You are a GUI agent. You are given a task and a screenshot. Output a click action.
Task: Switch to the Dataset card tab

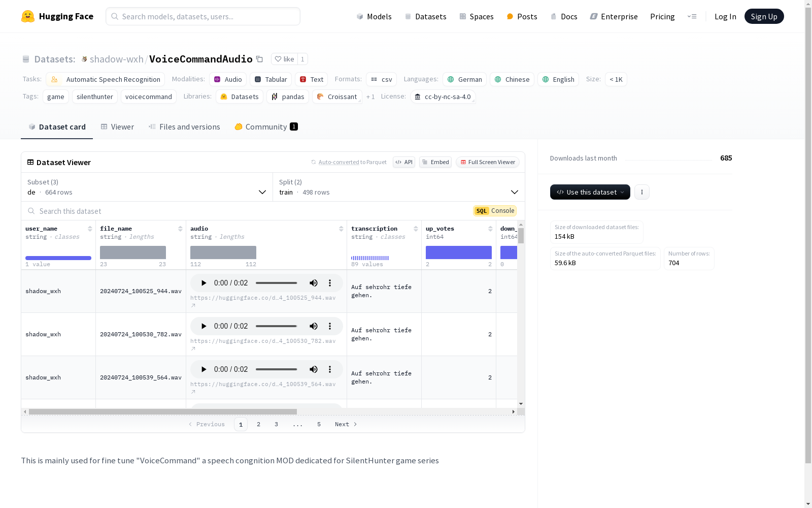57,126
